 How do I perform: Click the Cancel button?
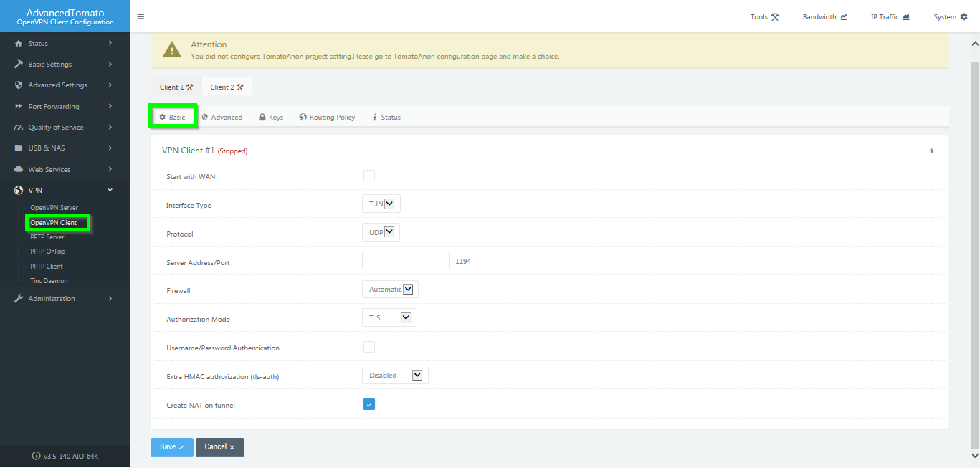click(220, 447)
